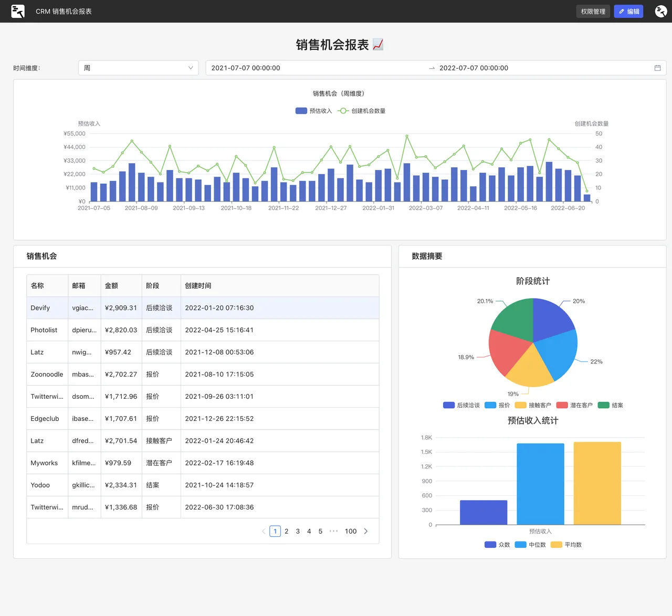The width and height of the screenshot is (672, 616).
Task: Toggle 众数 legend in revenue chart
Action: (x=497, y=545)
